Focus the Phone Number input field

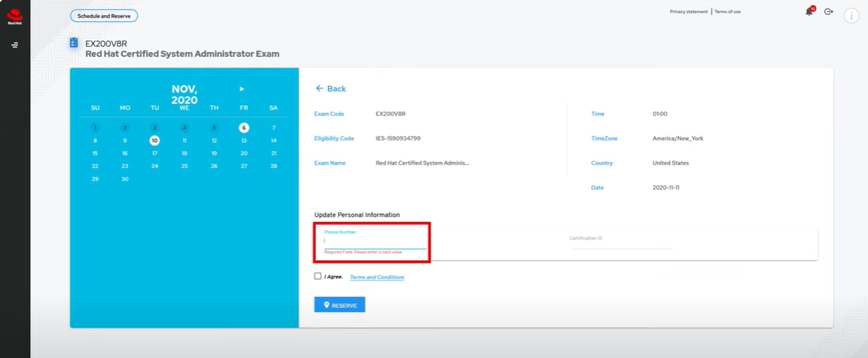pyautogui.click(x=375, y=241)
